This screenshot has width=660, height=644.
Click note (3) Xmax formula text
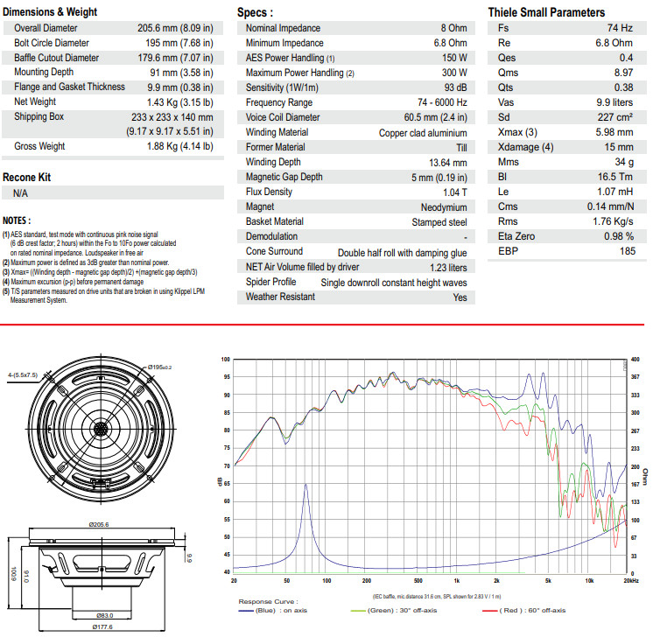(x=100, y=272)
